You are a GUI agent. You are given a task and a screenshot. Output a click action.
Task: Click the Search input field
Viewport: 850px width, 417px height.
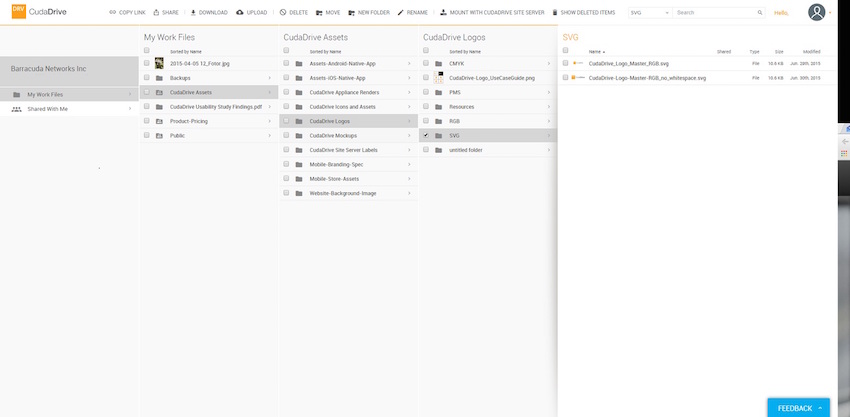(714, 12)
